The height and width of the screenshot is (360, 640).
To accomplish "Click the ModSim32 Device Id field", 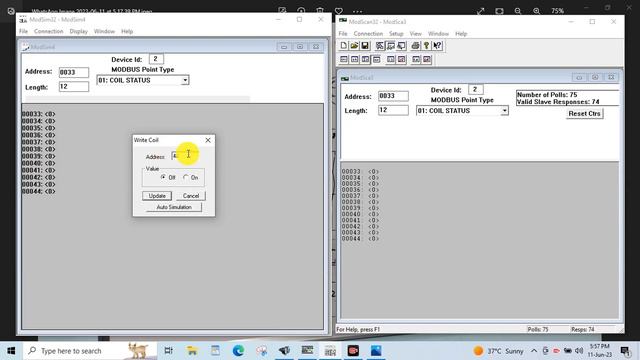I will (x=156, y=59).
